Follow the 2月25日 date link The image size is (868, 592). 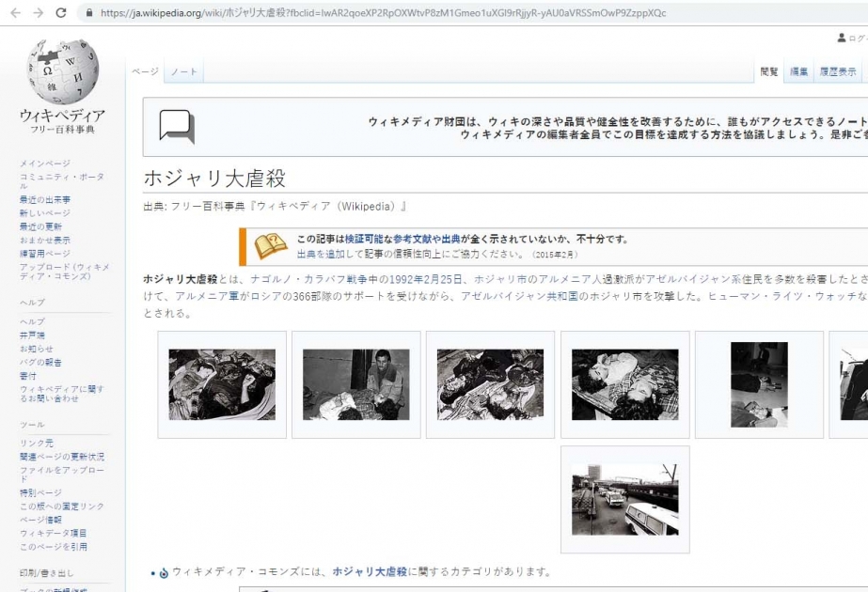point(442,279)
